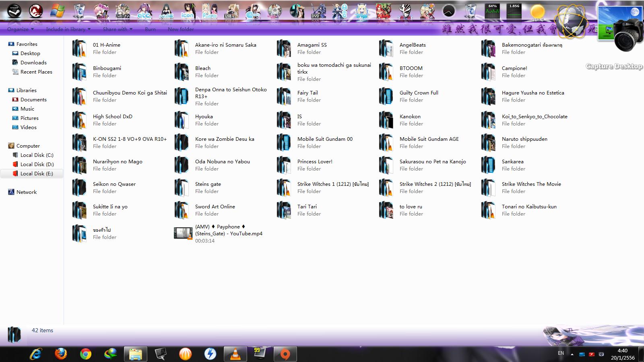Open Recent Places in sidebar

(36, 72)
